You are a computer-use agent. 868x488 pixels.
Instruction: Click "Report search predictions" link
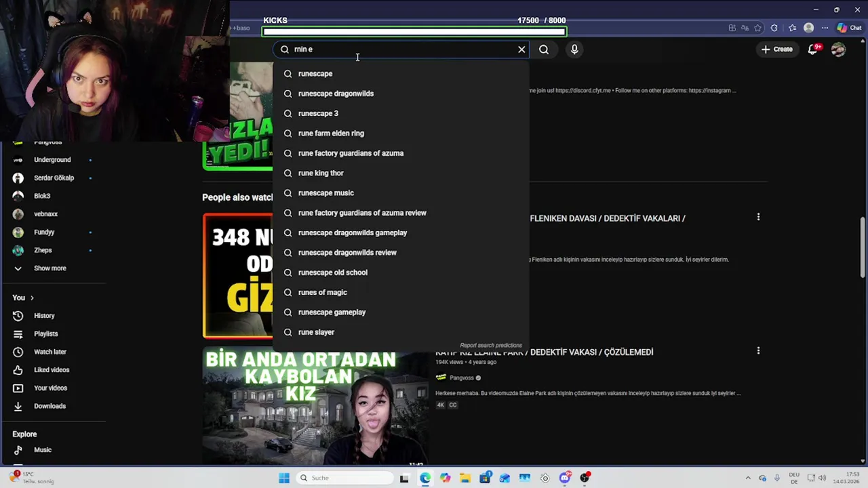click(x=491, y=346)
